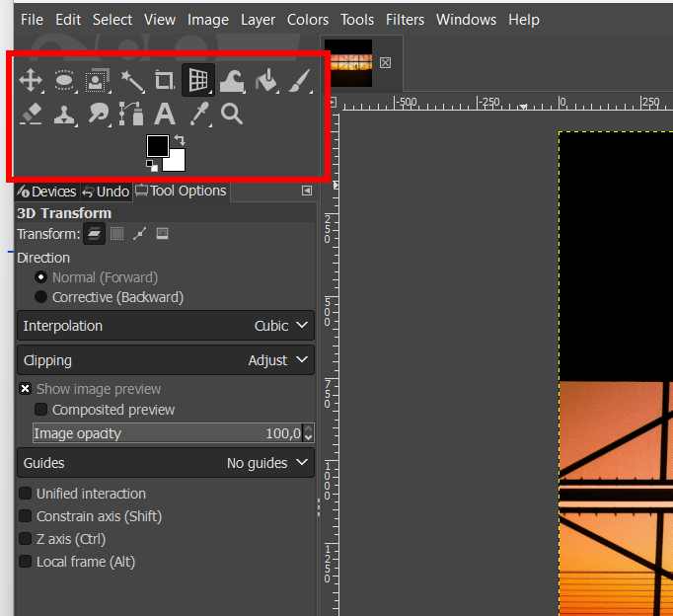This screenshot has width=673, height=616.
Task: Open the Clipping dropdown set to Adjust
Action: tap(165, 360)
